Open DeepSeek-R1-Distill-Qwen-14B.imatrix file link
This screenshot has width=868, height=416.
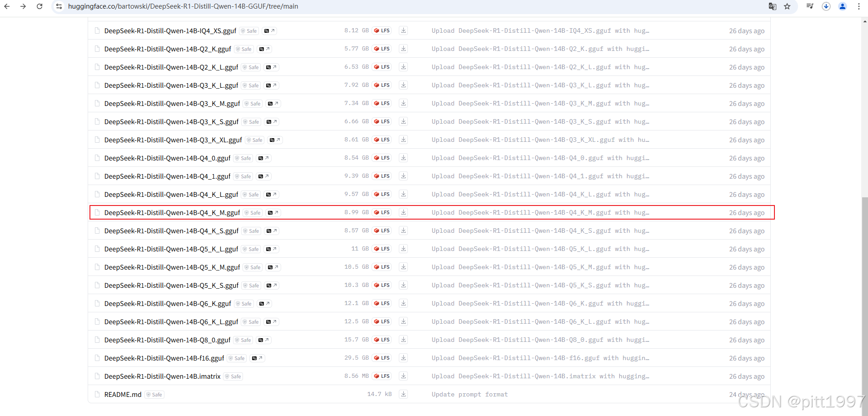click(x=162, y=376)
